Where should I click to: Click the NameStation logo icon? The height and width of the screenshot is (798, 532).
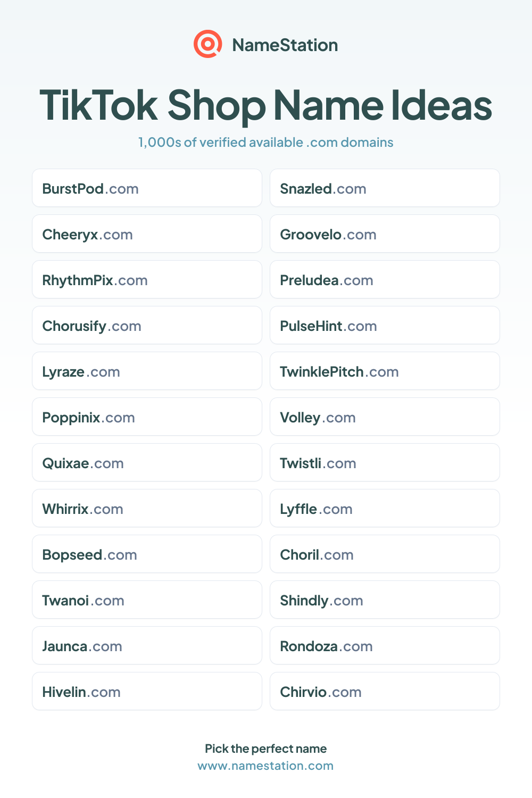tap(207, 44)
